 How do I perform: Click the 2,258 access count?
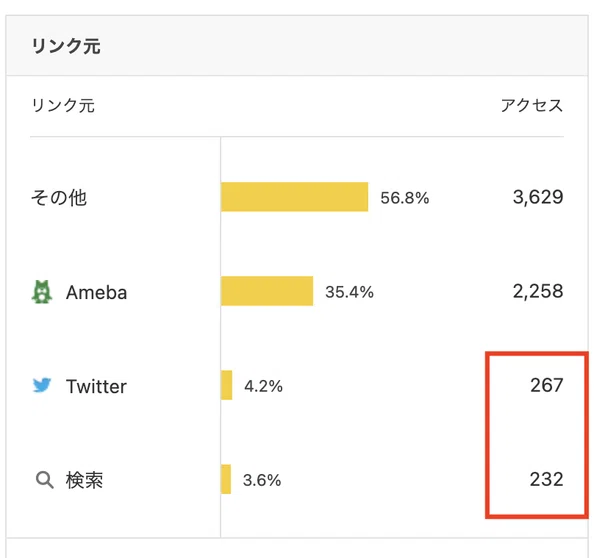[x=538, y=291]
